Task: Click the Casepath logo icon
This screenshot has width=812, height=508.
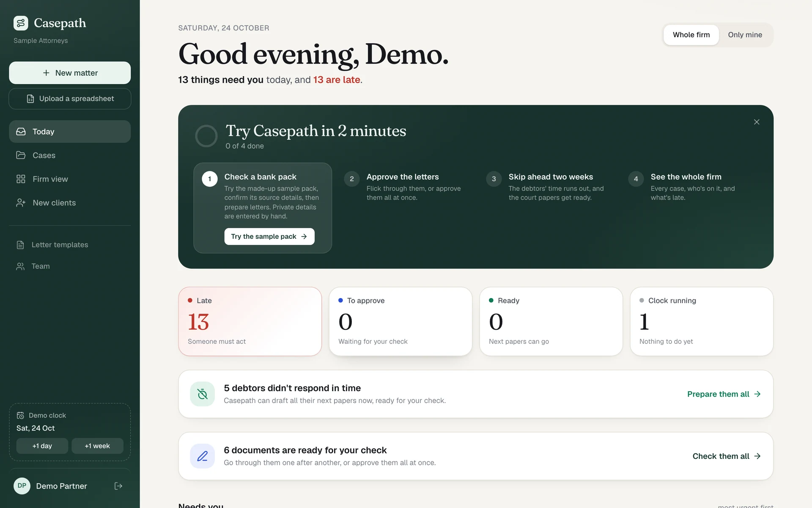Action: coord(21,23)
